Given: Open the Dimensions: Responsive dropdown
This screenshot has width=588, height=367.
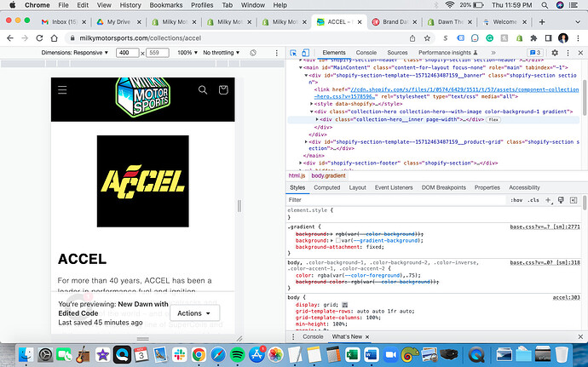Looking at the screenshot, I should [x=75, y=53].
